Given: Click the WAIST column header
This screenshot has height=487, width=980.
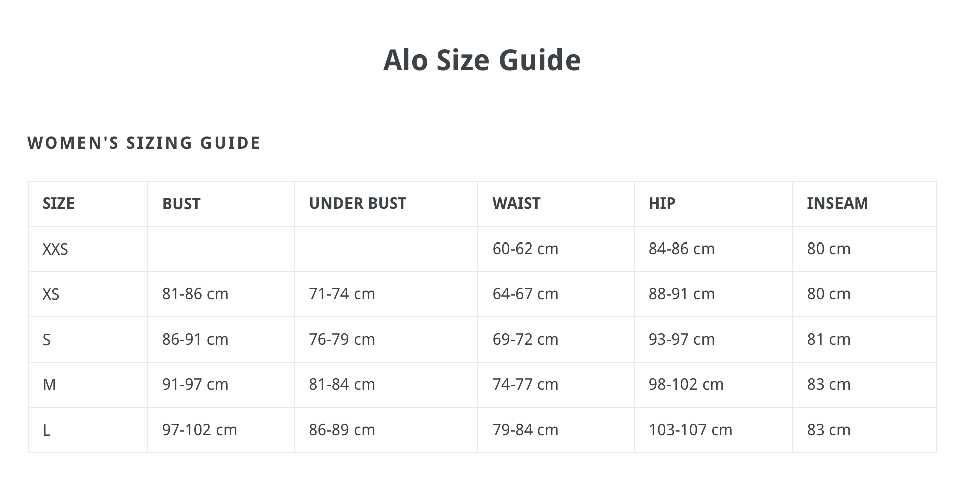Looking at the screenshot, I should click(517, 203).
